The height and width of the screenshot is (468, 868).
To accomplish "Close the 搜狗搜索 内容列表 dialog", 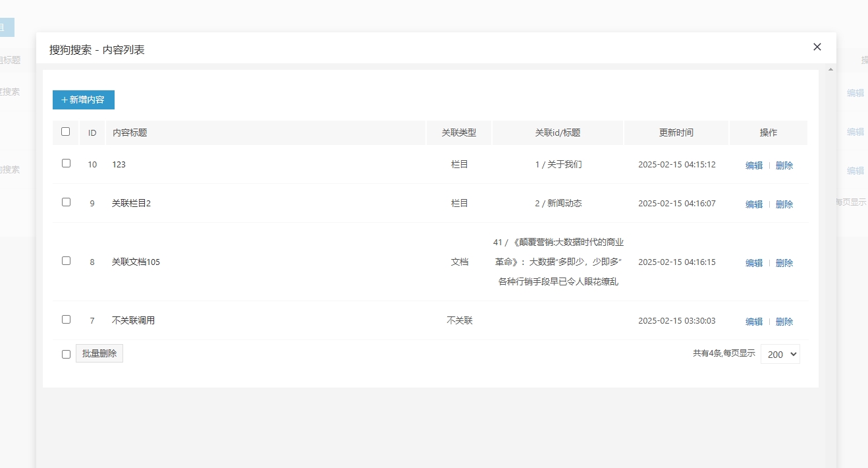I will coord(817,47).
